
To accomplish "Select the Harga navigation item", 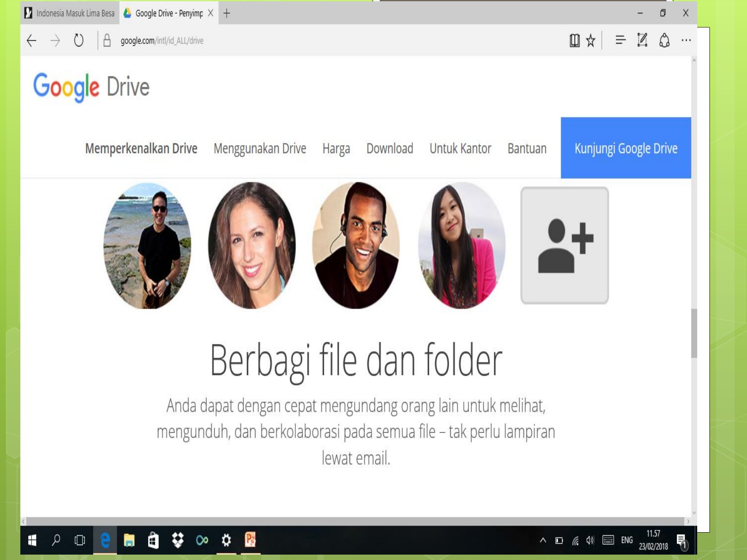I will point(336,149).
